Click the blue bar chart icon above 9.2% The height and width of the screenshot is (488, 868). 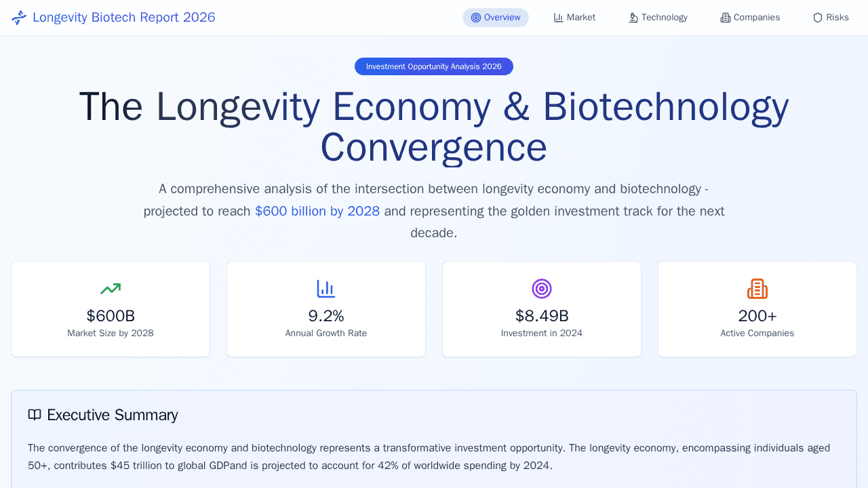pyautogui.click(x=326, y=289)
